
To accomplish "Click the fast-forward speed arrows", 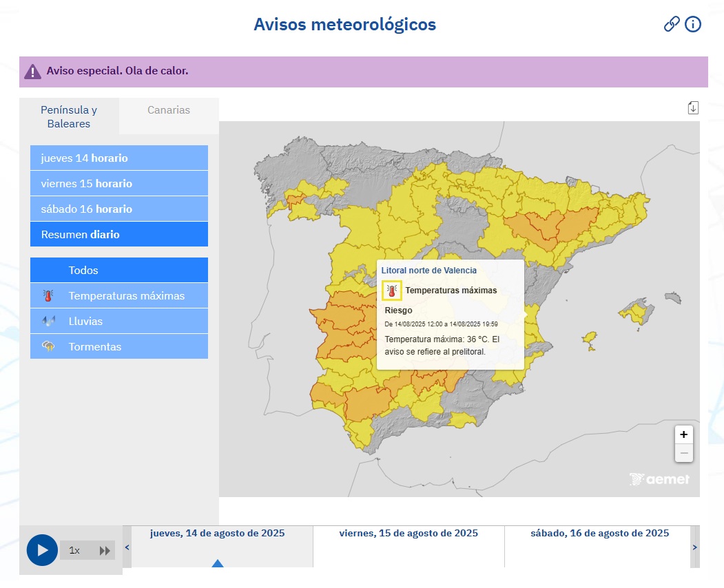I will click(105, 551).
